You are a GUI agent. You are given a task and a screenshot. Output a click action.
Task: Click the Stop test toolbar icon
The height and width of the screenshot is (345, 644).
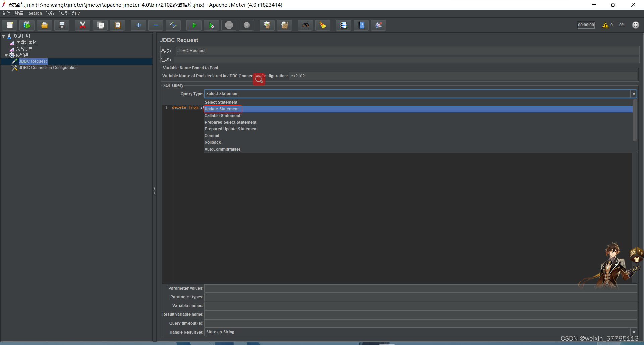tap(229, 25)
